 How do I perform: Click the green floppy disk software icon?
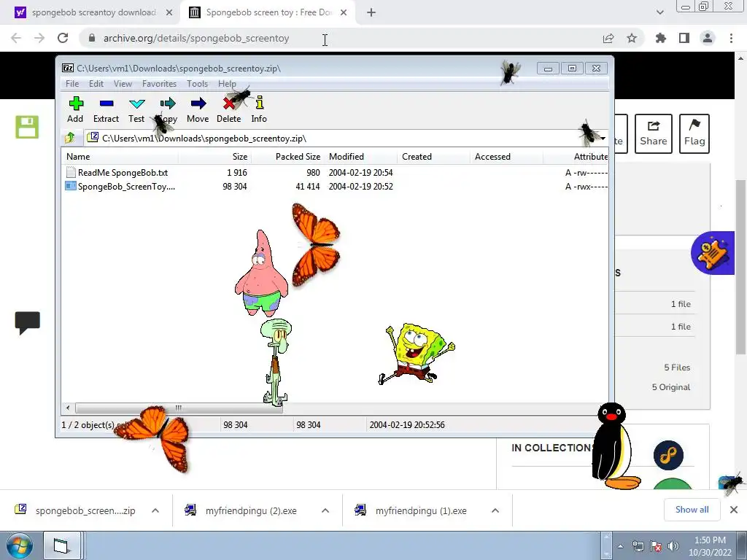point(27,127)
